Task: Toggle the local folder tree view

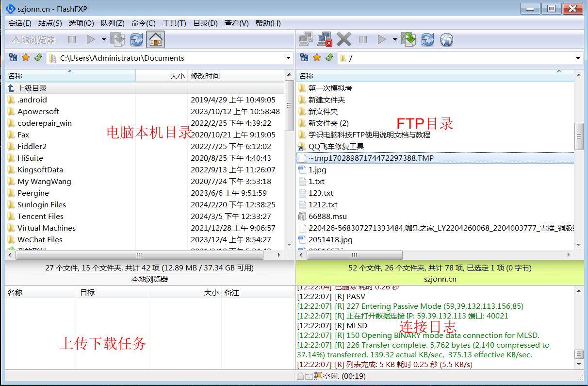Action: point(13,57)
